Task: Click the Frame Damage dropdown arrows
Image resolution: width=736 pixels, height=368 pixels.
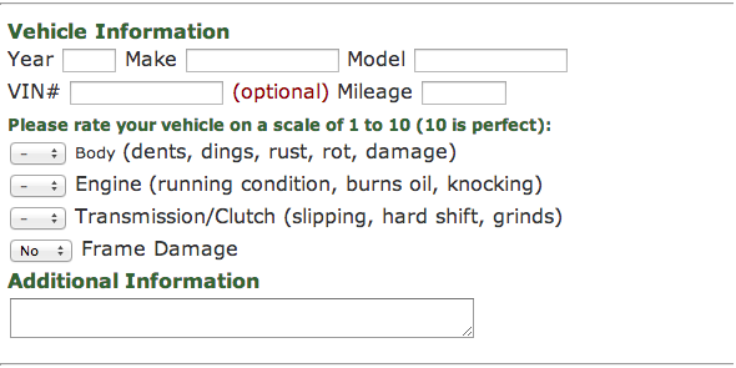Action: click(x=61, y=251)
